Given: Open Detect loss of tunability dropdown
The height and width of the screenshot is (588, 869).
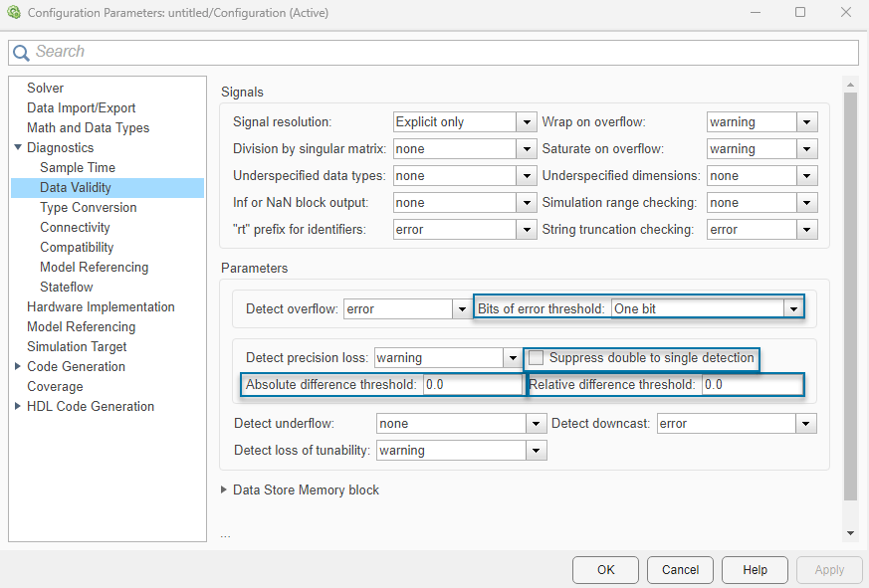Looking at the screenshot, I should point(461,451).
